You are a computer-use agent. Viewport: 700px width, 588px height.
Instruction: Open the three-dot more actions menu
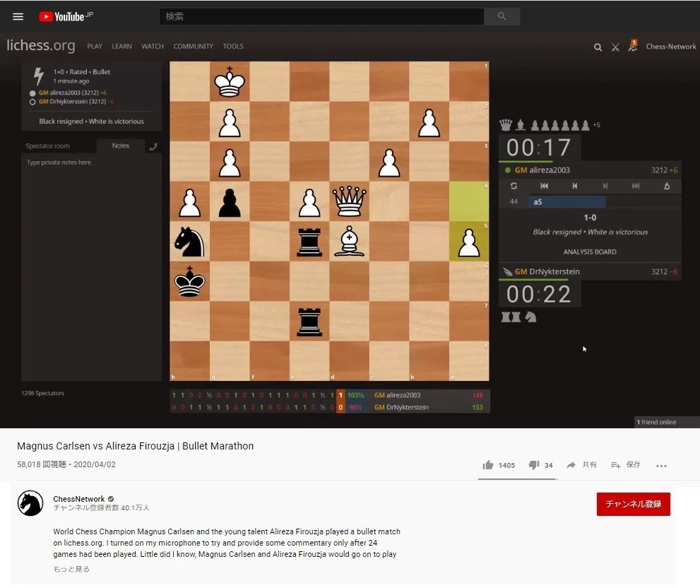[x=661, y=466]
